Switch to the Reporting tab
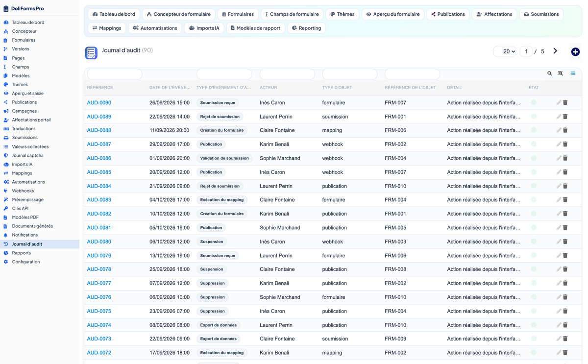The image size is (588, 364). [x=307, y=28]
